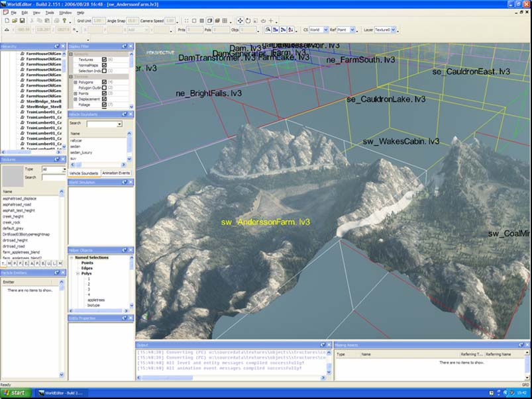Expand the Displacement row in Display Filter

point(76,99)
